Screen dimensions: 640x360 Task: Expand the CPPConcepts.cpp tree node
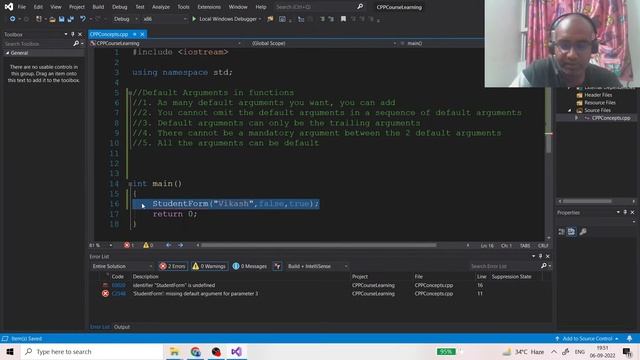pyautogui.click(x=576, y=118)
